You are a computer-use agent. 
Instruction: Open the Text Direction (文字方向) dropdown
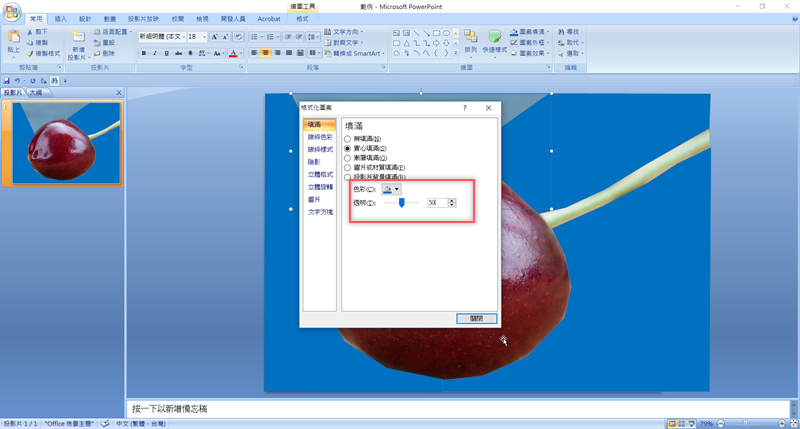pyautogui.click(x=344, y=32)
